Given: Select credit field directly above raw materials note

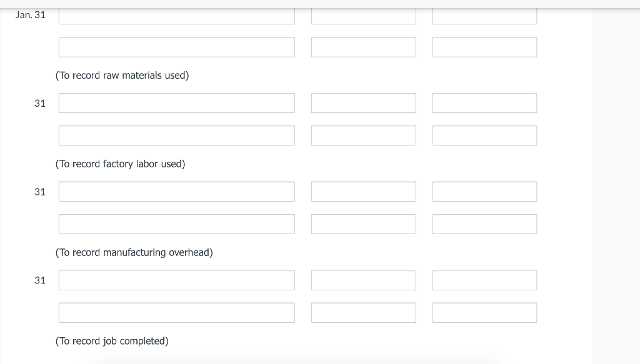Looking at the screenshot, I should (484, 47).
